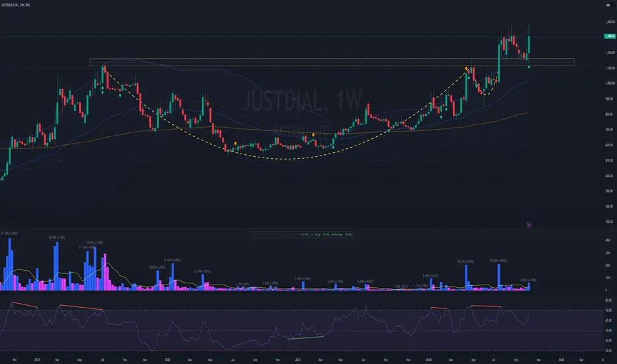
Task: Click the 41.72M volume label at far left
Action: 9,234
